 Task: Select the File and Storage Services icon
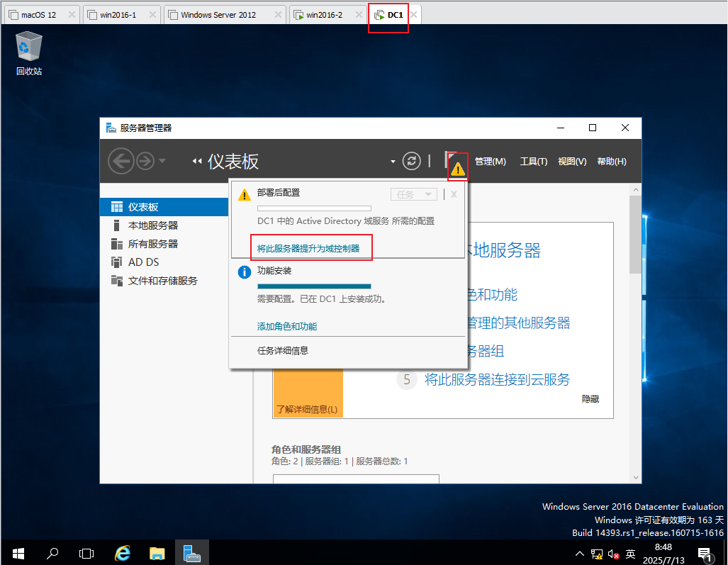(116, 281)
